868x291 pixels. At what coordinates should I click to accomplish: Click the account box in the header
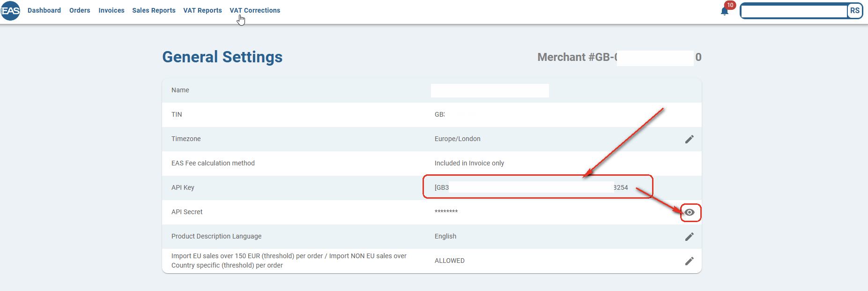pyautogui.click(x=794, y=11)
